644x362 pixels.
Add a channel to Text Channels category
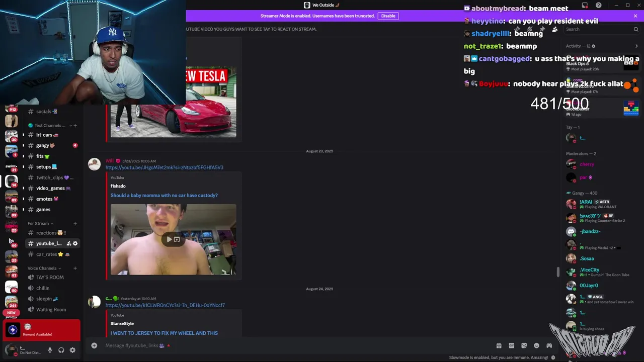(75, 126)
